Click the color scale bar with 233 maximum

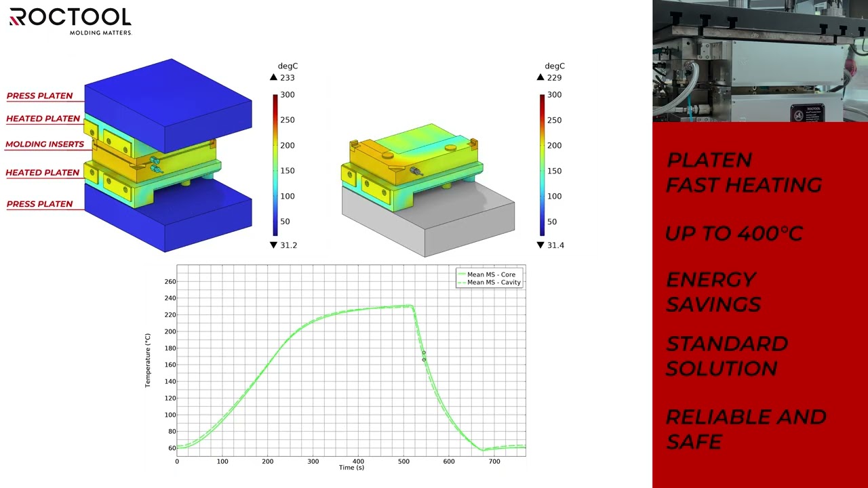tap(275, 165)
